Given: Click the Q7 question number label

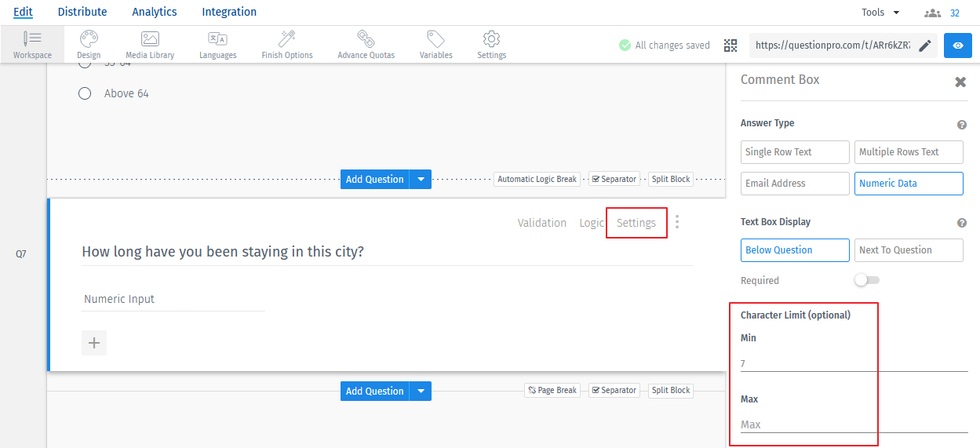Looking at the screenshot, I should pyautogui.click(x=21, y=254).
